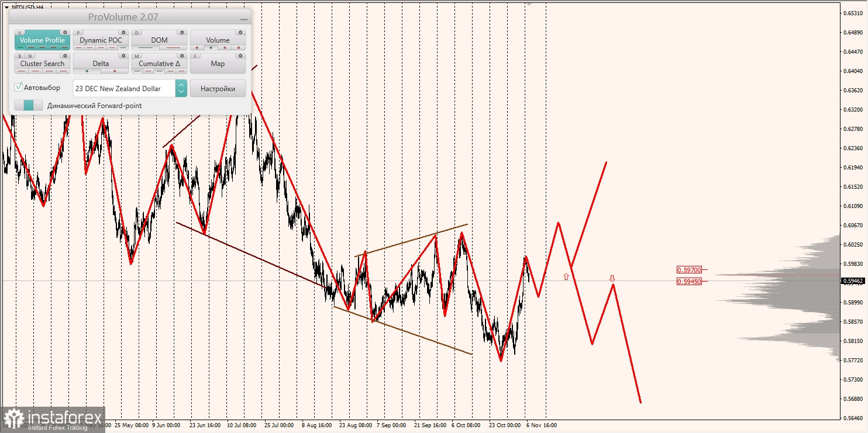Open Map gear settings
Viewport: 868px width, 433px height.
(240, 56)
